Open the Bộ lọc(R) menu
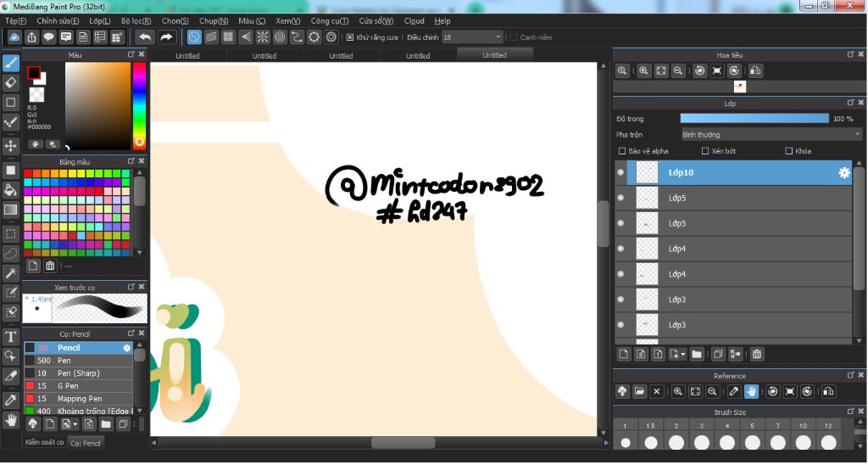Viewport: 868px width, 465px height. pos(136,21)
